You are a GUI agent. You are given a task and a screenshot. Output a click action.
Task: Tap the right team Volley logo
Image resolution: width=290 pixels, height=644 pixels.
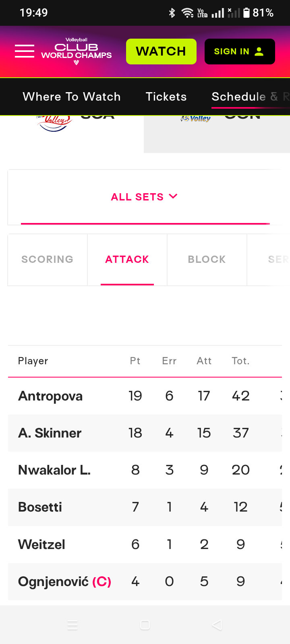196,119
